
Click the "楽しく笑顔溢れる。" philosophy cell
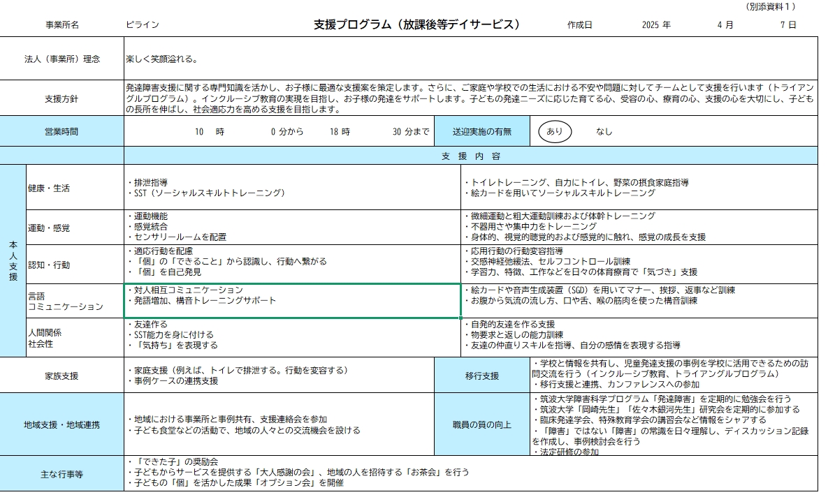click(161, 59)
